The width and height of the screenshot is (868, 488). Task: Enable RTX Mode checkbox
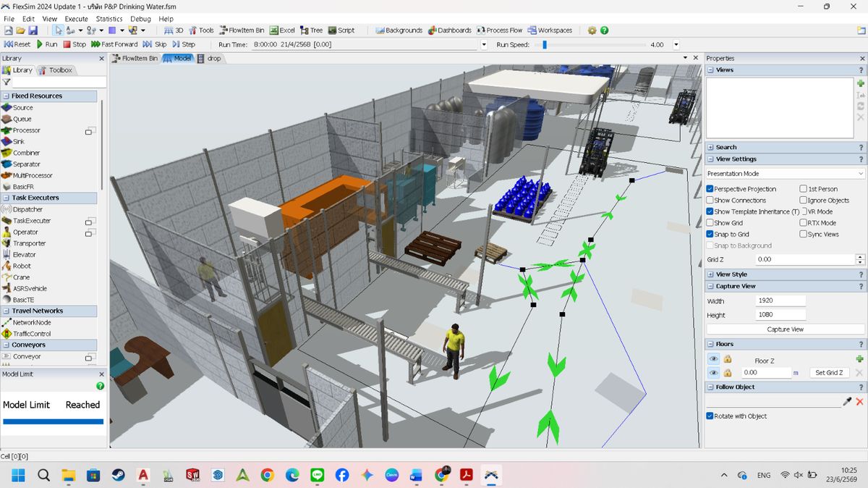[803, 223]
